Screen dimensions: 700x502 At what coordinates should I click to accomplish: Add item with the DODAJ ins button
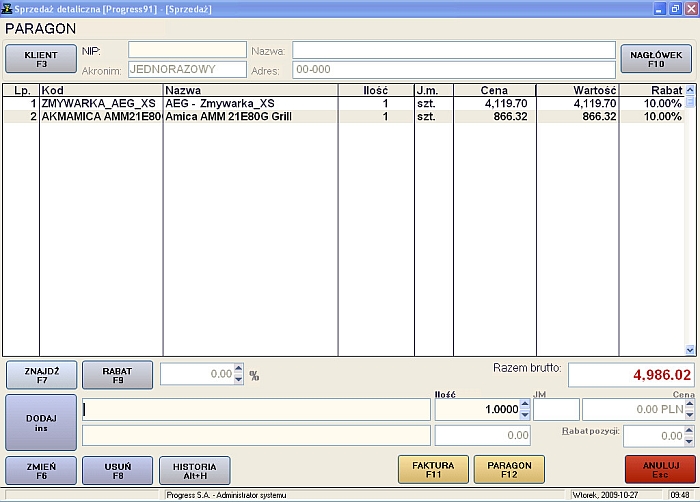[41, 423]
